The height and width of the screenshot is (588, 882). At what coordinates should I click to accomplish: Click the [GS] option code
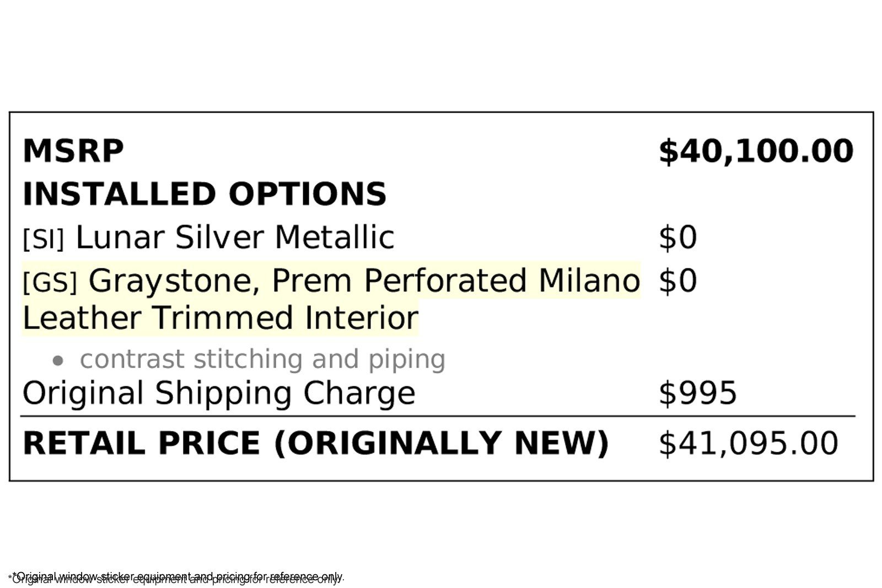coord(50,282)
